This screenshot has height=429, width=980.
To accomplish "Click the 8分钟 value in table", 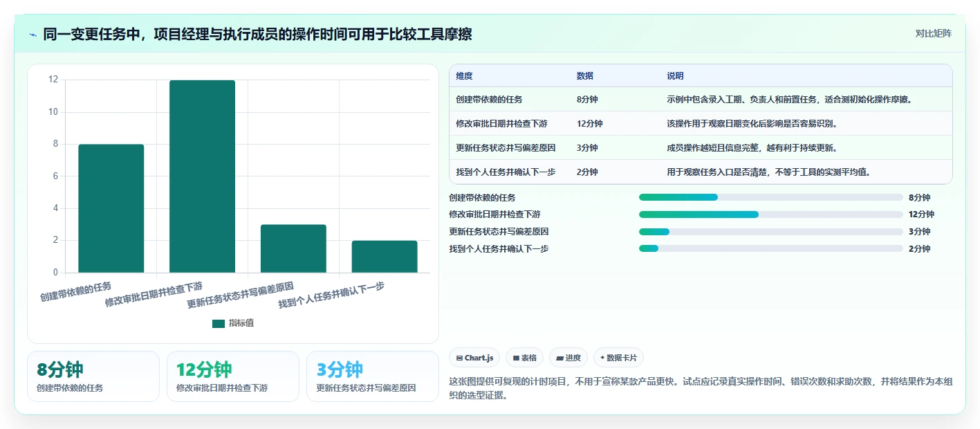I will point(587,100).
